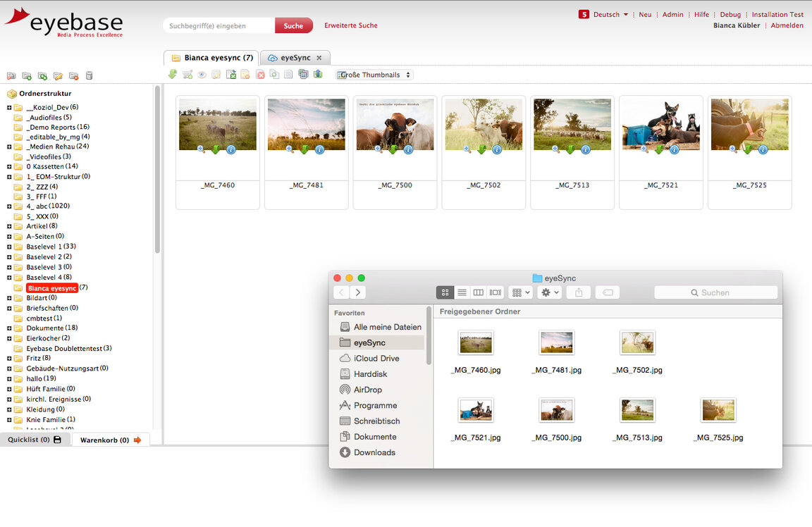The image size is (812, 527).
Task: Open the Erweiterte Suche link
Action: click(351, 25)
